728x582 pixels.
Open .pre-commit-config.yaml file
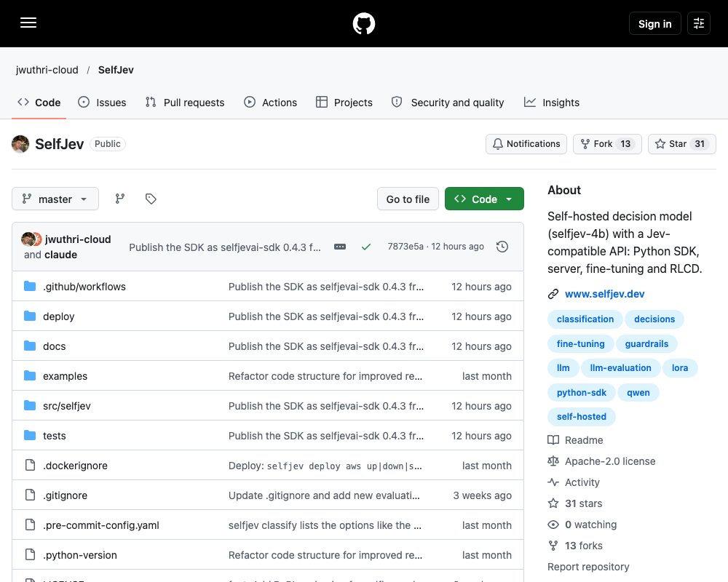coord(100,525)
